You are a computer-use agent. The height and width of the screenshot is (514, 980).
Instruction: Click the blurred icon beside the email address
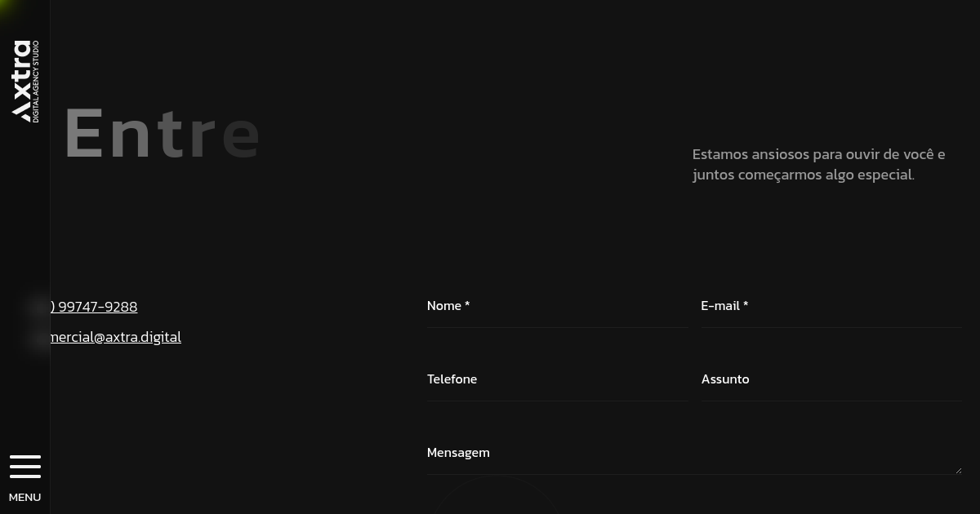38,339
